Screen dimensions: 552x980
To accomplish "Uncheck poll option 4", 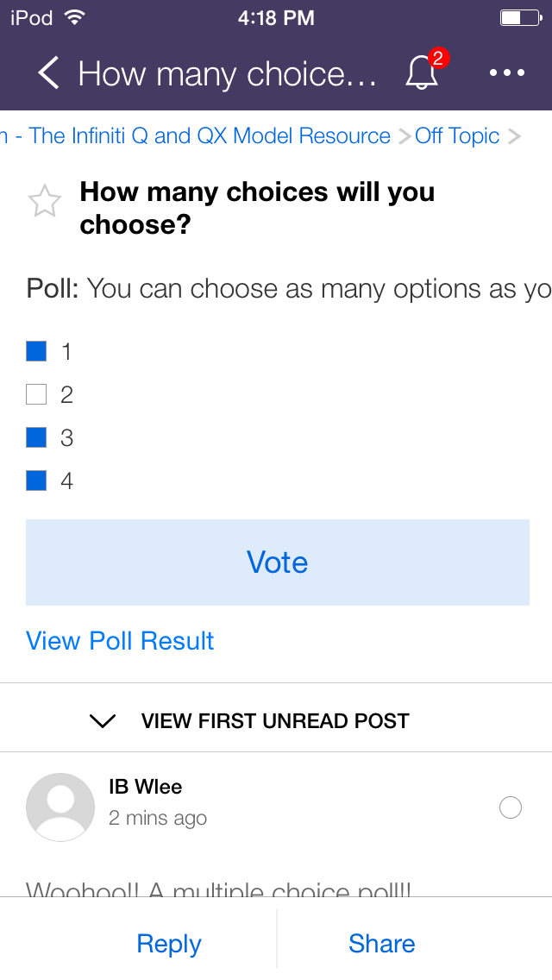I will (36, 481).
